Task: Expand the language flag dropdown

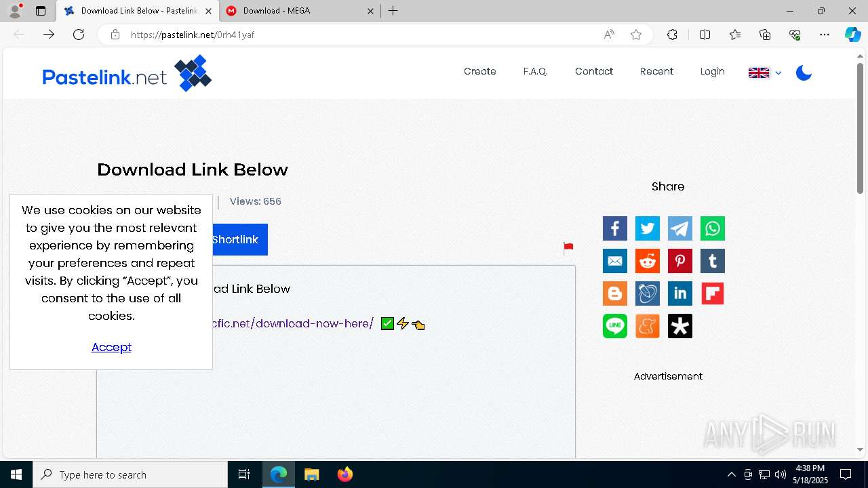Action: click(x=765, y=73)
